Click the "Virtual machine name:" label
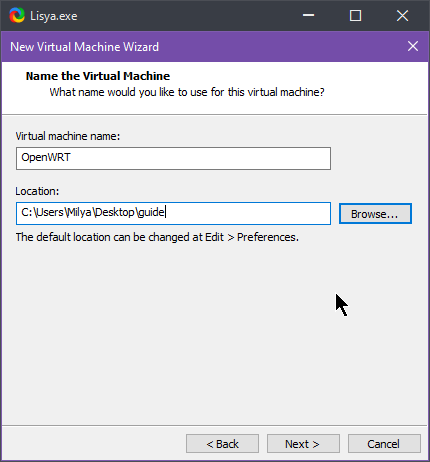 (68, 136)
